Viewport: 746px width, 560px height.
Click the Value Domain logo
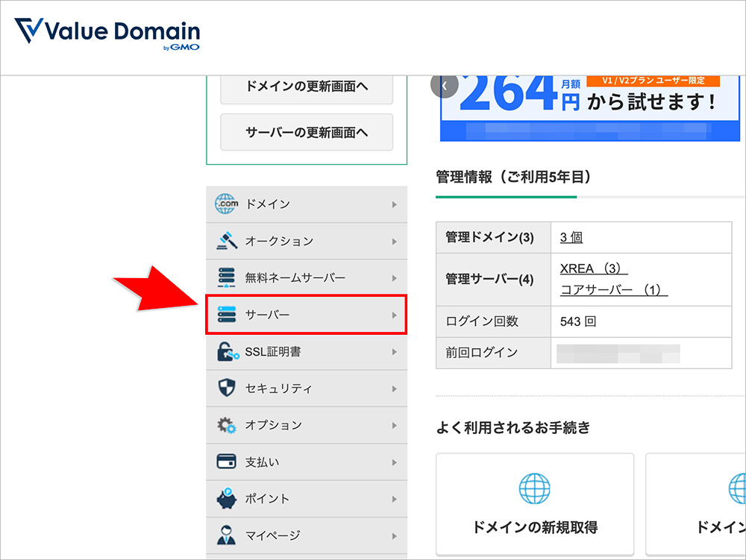tap(107, 34)
